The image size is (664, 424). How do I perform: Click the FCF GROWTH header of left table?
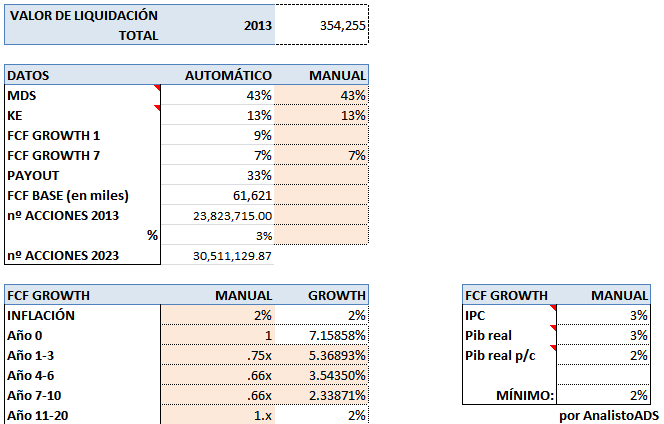pyautogui.click(x=48, y=295)
